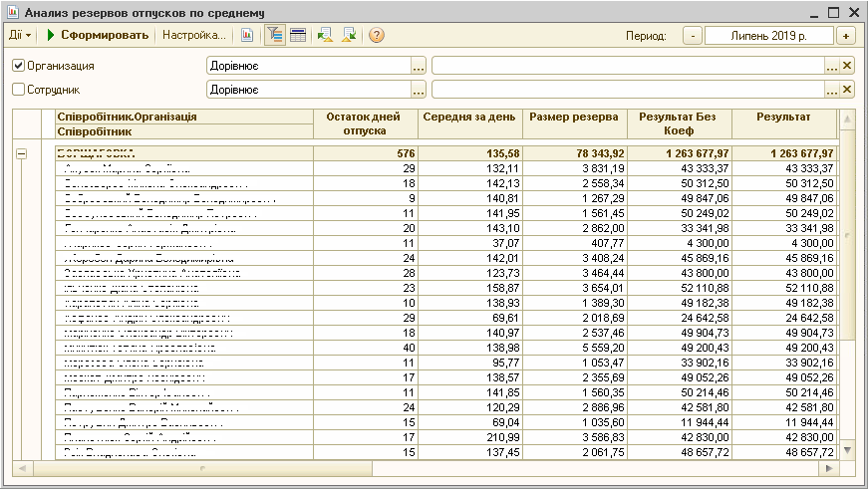Open help with the question mark icon
This screenshot has height=489, width=868.
pyautogui.click(x=377, y=35)
